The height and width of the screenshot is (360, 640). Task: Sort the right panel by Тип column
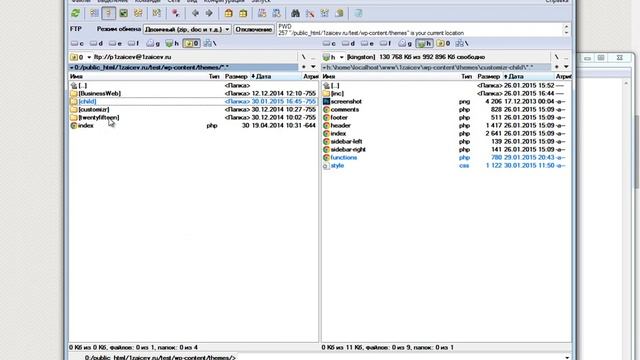pos(466,76)
